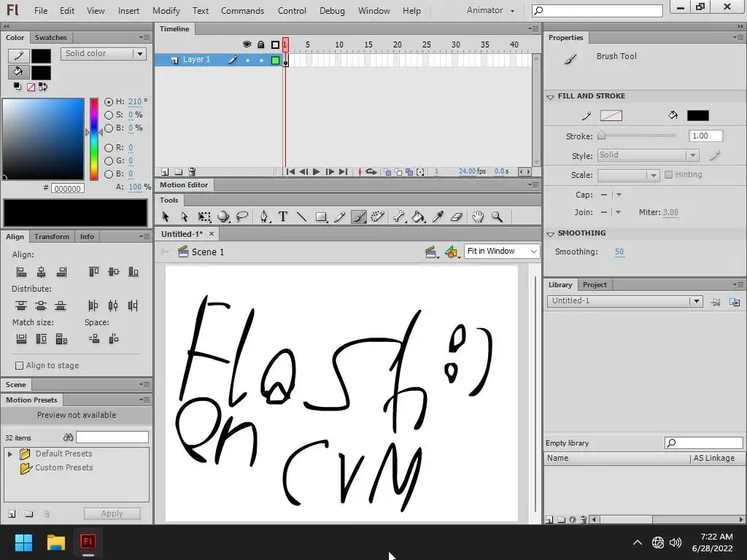This screenshot has width=747, height=560.
Task: Select the 3D Rotation tool
Action: tap(223, 217)
